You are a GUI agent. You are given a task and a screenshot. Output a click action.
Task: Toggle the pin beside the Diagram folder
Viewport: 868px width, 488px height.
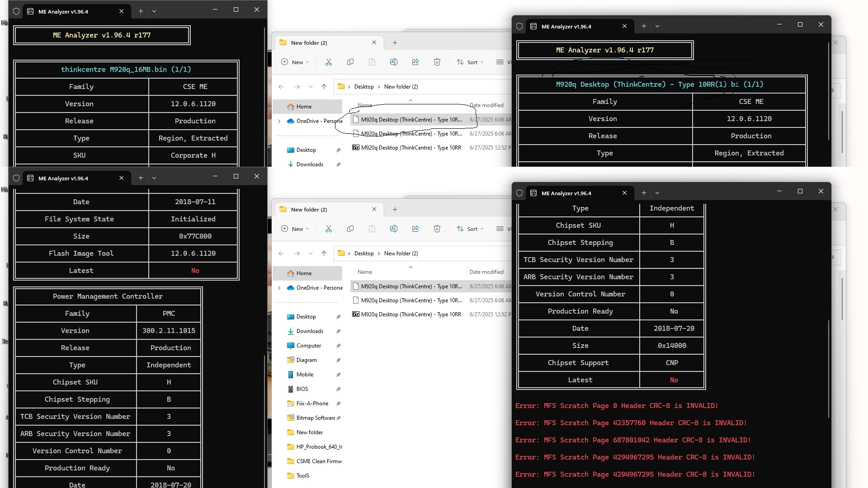[x=338, y=361]
